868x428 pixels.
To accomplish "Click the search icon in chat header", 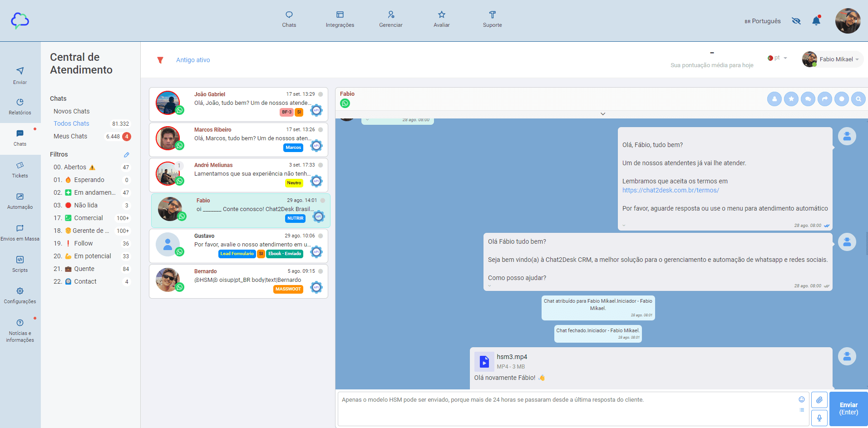I will pyautogui.click(x=858, y=99).
